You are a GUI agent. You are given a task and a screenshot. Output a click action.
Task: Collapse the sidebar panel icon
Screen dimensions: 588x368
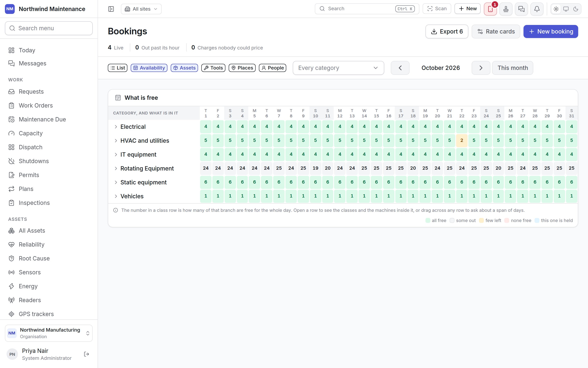pyautogui.click(x=111, y=9)
